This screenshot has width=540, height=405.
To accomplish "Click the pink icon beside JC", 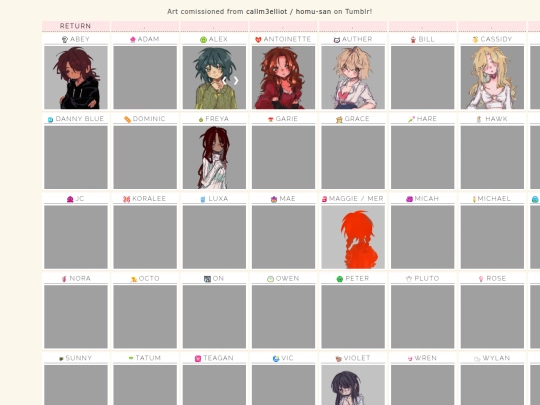I will click(70, 199).
